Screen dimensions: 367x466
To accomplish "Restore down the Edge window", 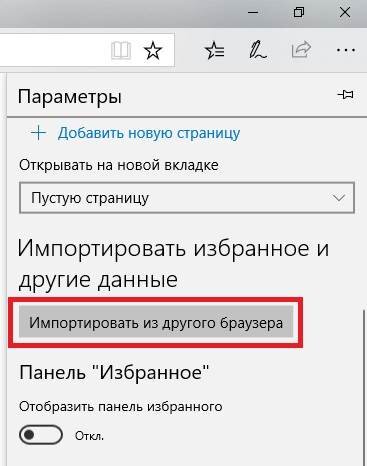I will pyautogui.click(x=299, y=13).
